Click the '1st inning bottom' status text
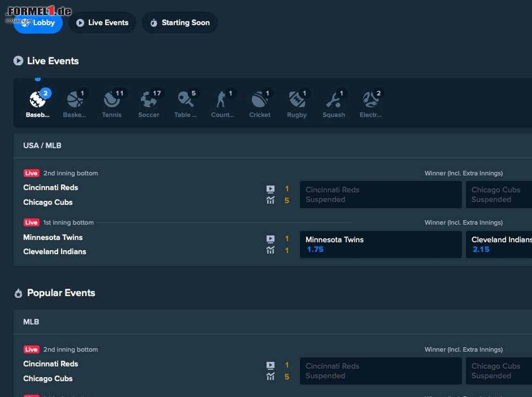This screenshot has width=532, height=397. pos(69,223)
